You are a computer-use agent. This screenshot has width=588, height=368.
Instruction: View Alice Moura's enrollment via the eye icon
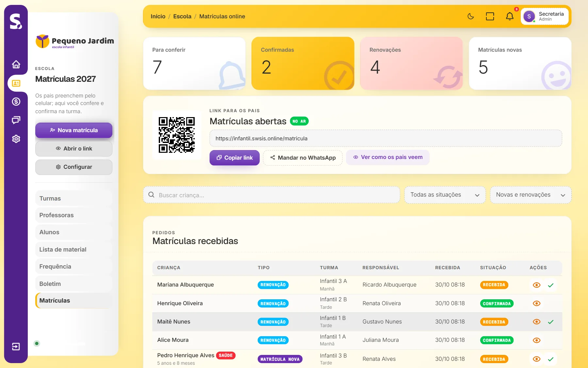(x=536, y=340)
